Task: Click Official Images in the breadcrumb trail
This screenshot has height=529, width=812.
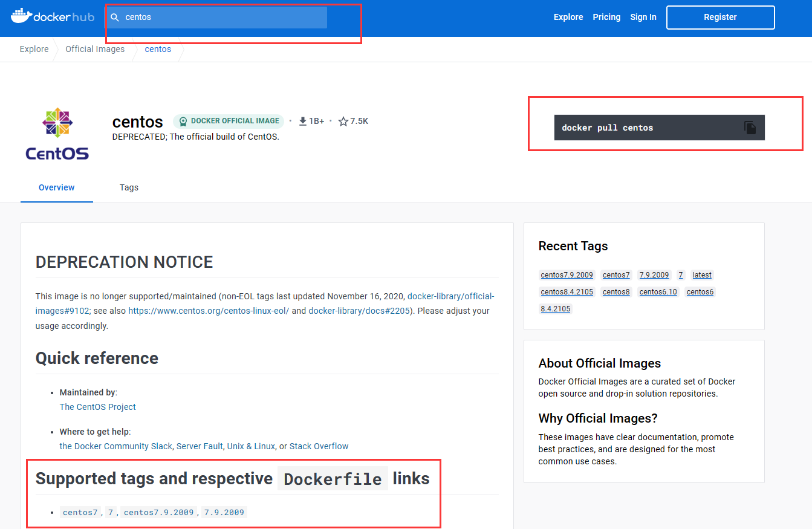Action: (x=94, y=49)
